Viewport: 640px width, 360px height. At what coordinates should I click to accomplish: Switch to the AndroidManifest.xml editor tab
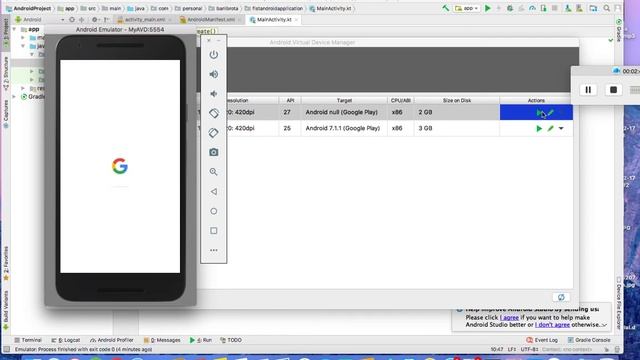pos(211,20)
